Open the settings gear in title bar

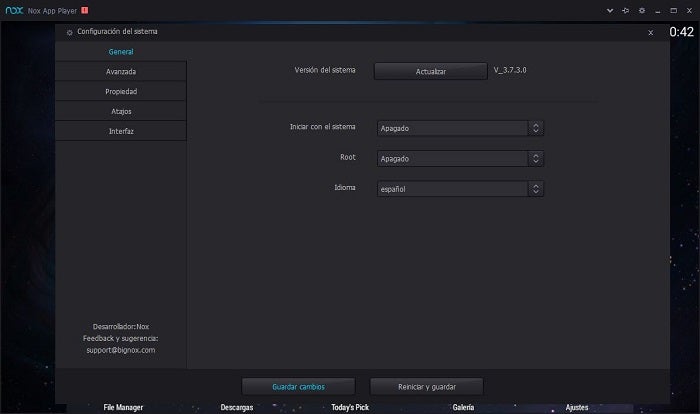point(642,11)
